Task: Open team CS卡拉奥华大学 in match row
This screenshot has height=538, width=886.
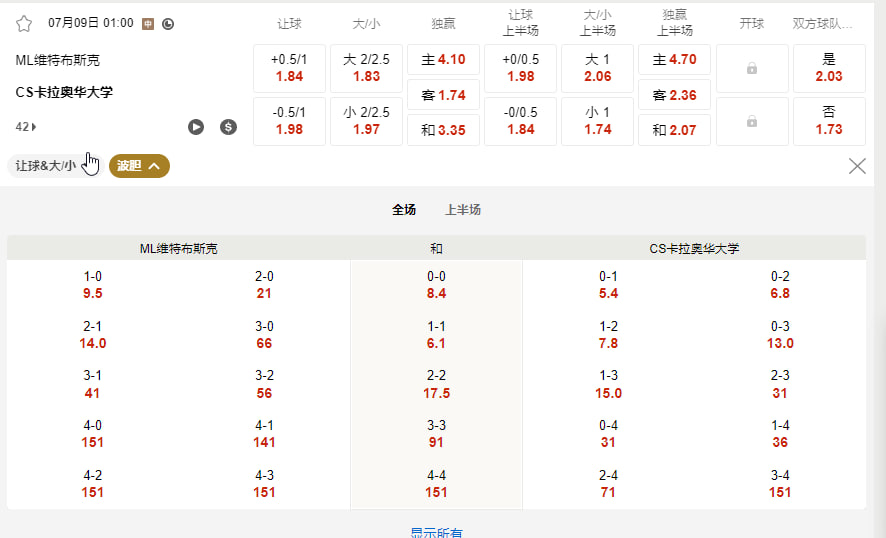Action: [x=64, y=92]
